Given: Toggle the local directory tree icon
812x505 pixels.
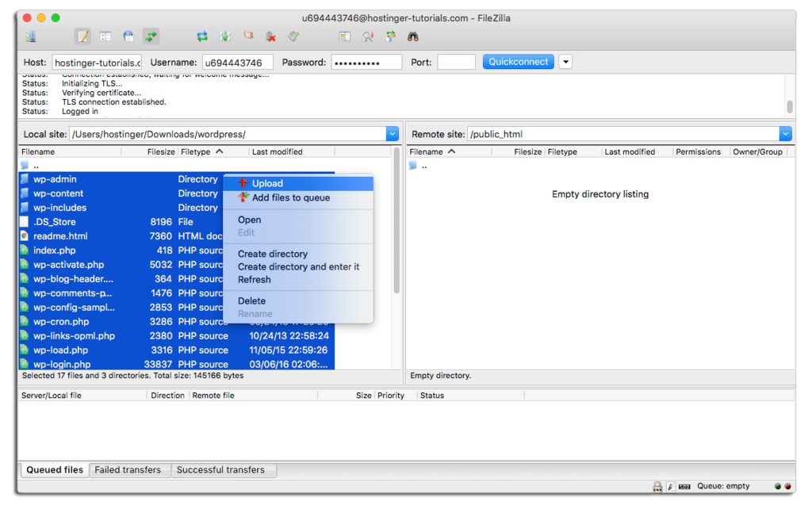Looking at the screenshot, I should tap(105, 36).
